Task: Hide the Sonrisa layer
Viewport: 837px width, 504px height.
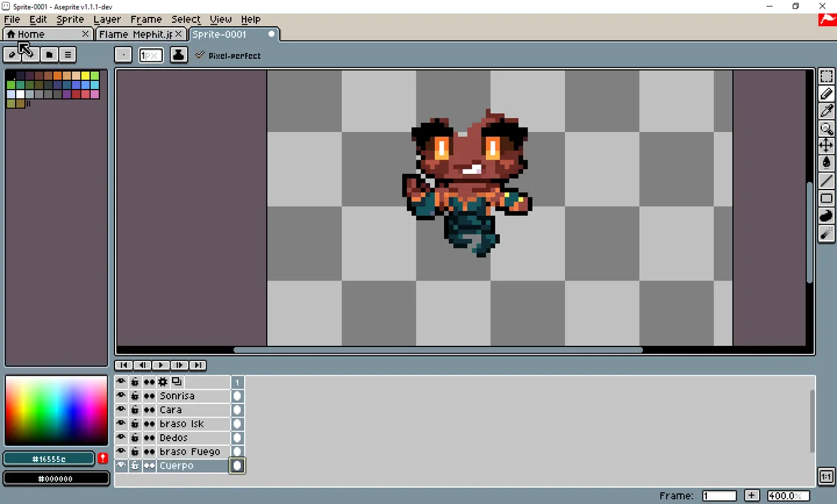Action: pos(121,395)
